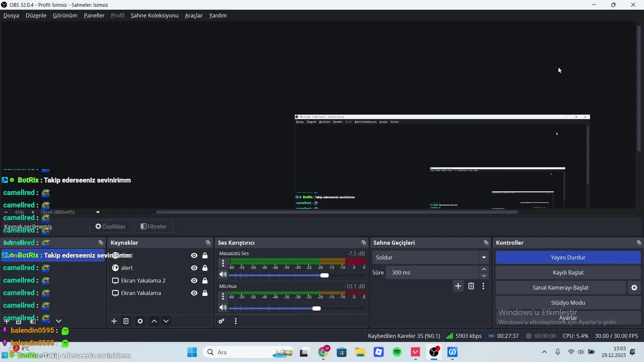
Task: Start recording with Kaydı Başlat
Action: click(568, 273)
